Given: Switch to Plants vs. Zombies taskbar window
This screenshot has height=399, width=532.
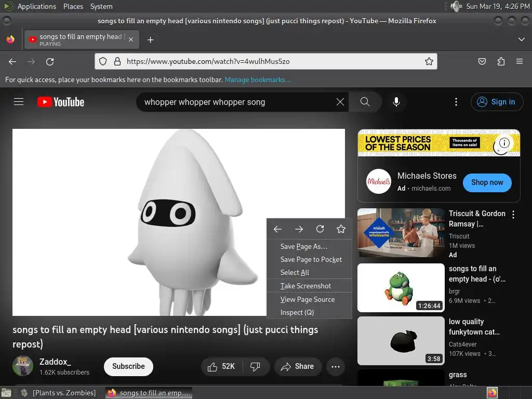Looking at the screenshot, I should (x=59, y=393).
